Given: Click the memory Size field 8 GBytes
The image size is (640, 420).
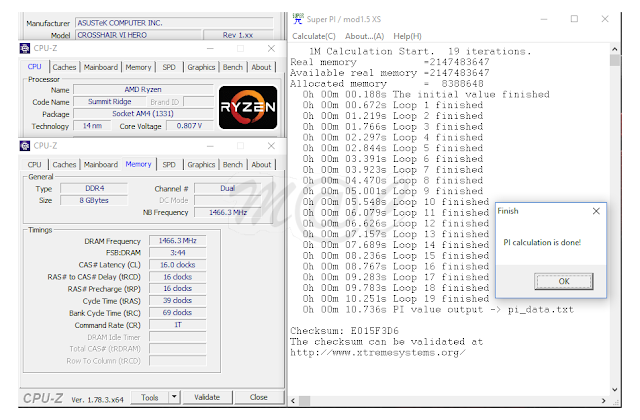Looking at the screenshot, I should 94,200.
